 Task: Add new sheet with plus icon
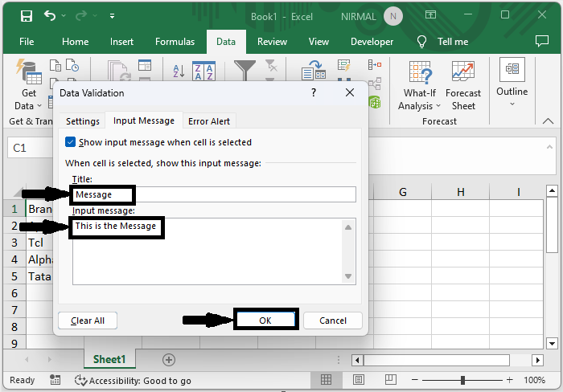169,360
